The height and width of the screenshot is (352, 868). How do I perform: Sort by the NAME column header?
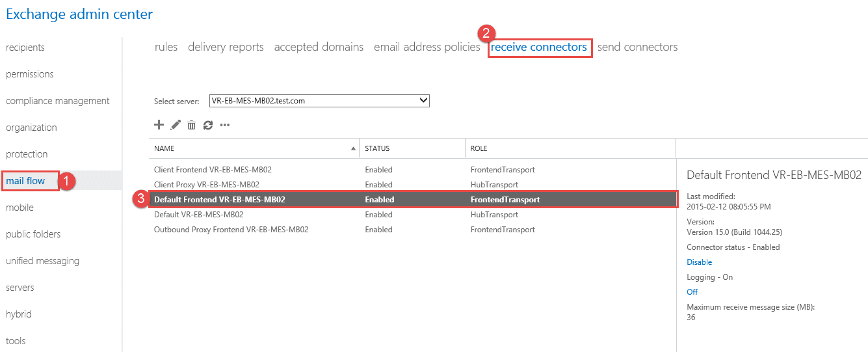pos(254,148)
